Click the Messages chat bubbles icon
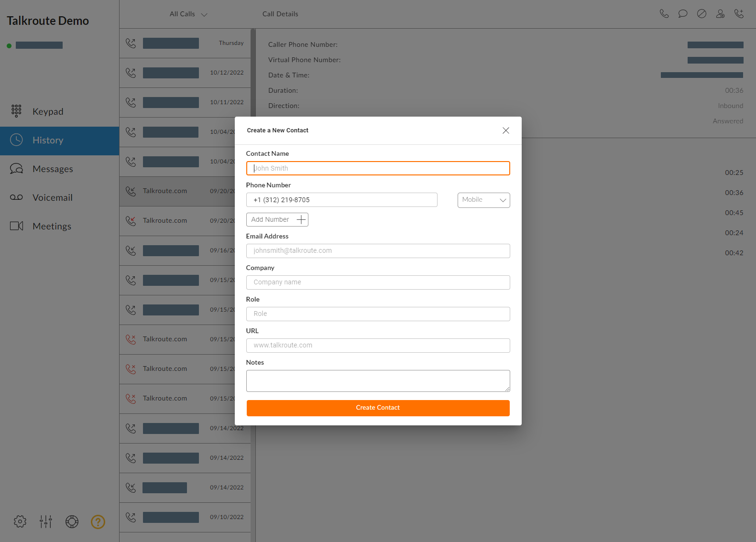This screenshot has height=542, width=756. tap(16, 169)
